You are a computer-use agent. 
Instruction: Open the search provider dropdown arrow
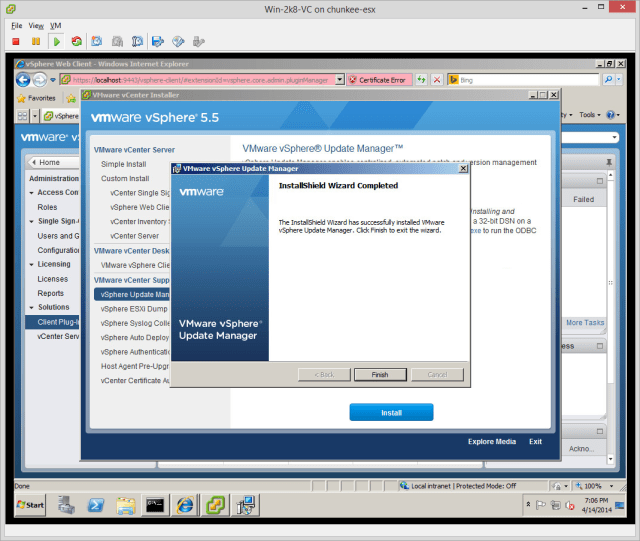[619, 80]
